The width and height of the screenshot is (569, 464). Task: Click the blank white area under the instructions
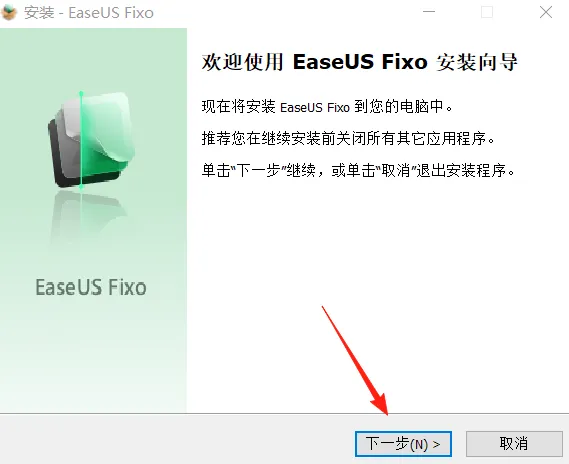click(377, 254)
